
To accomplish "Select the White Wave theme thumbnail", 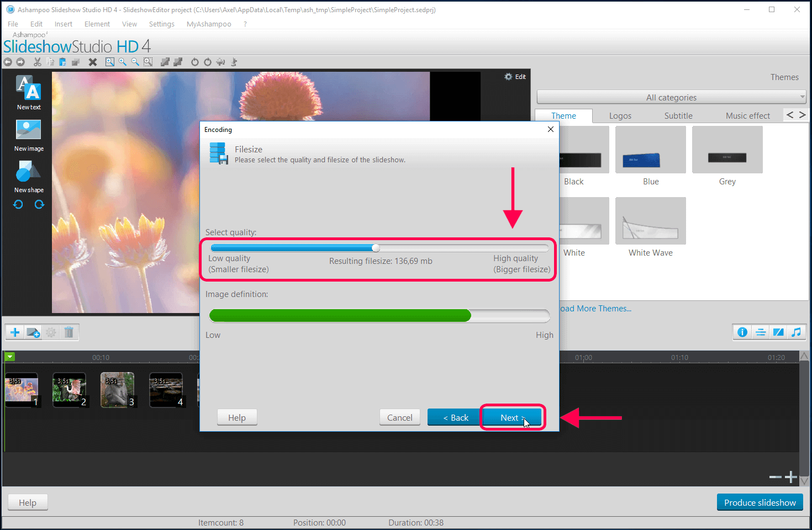I will (651, 221).
